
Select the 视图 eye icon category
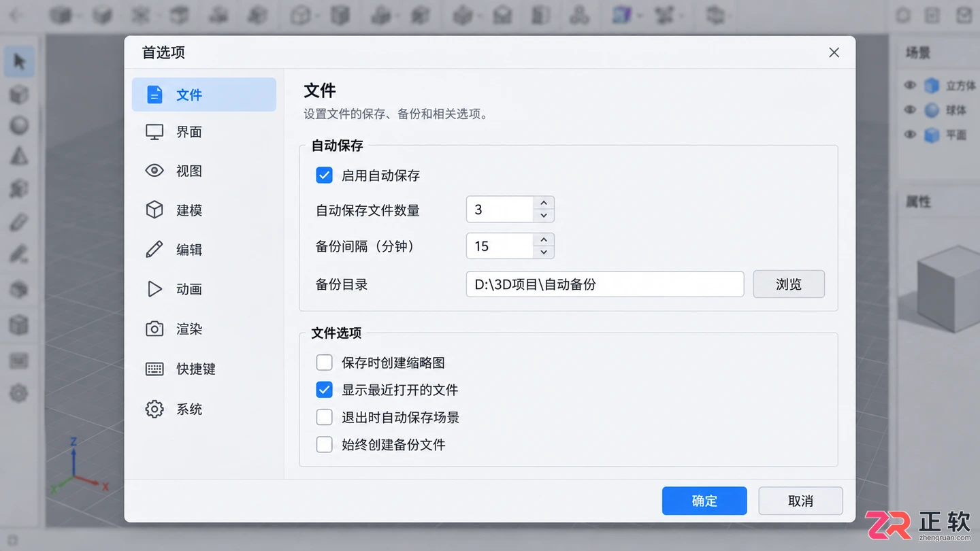tap(203, 171)
